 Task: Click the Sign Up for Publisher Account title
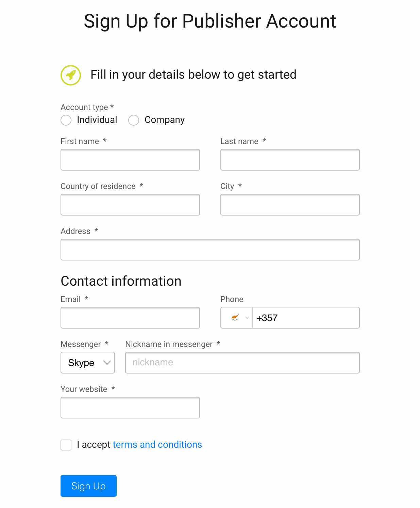(210, 21)
